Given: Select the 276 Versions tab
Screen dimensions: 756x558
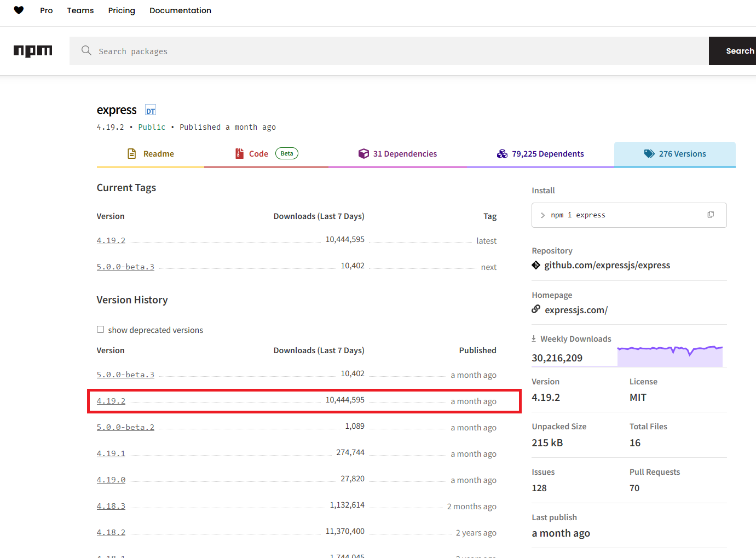Looking at the screenshot, I should click(675, 154).
